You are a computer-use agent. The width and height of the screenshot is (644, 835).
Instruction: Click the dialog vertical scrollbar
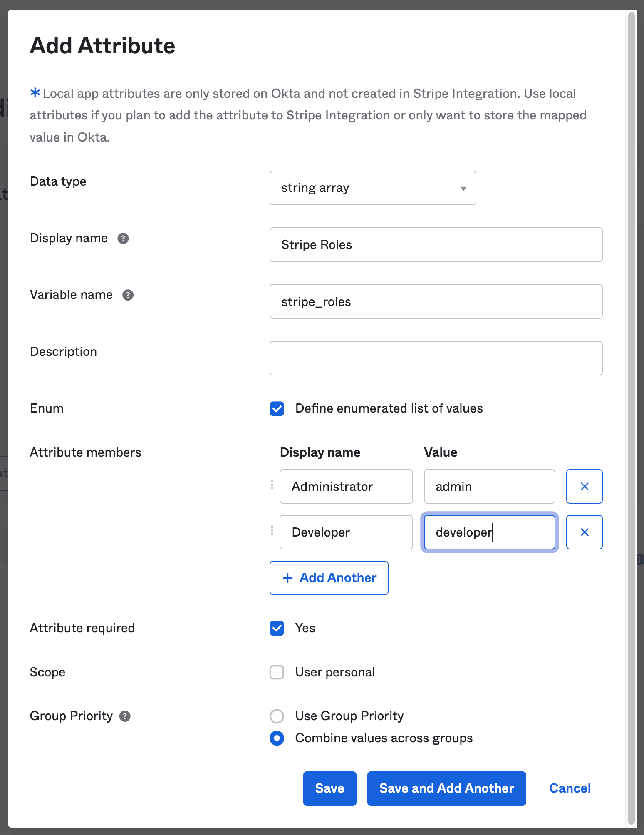[x=632, y=418]
